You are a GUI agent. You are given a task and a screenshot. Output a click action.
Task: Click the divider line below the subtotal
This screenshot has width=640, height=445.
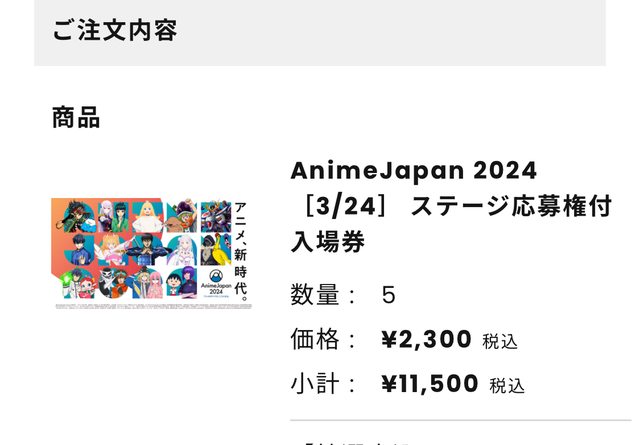tap(460, 421)
